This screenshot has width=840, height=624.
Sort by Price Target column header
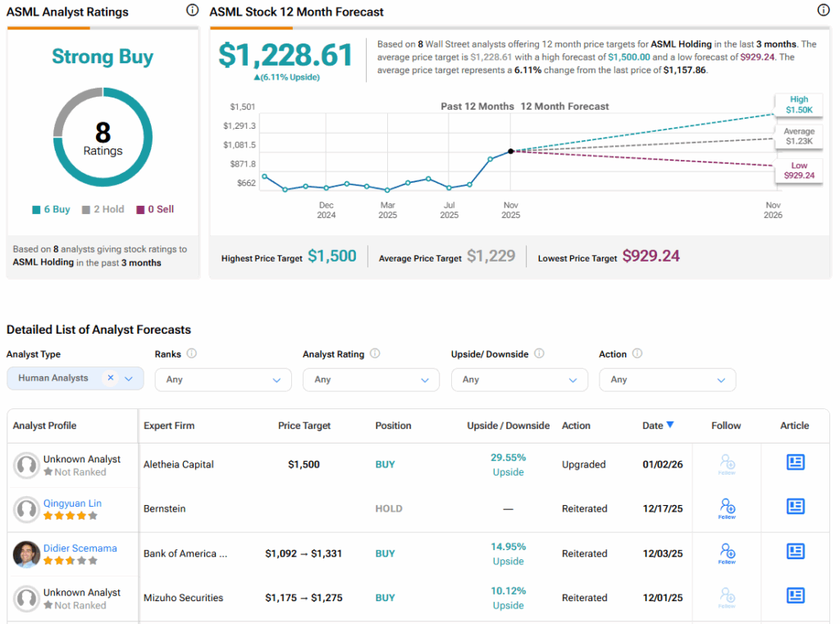click(304, 426)
